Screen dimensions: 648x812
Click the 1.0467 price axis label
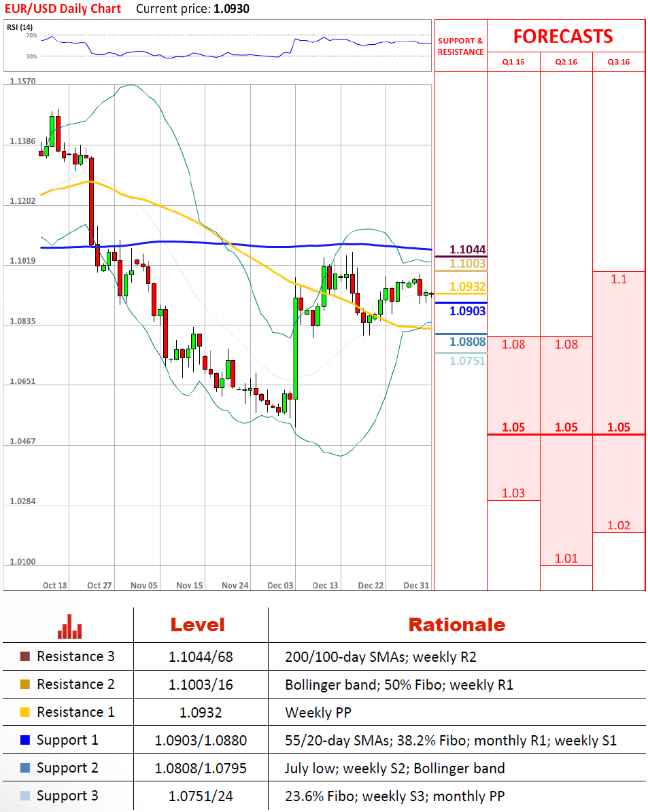click(x=23, y=441)
